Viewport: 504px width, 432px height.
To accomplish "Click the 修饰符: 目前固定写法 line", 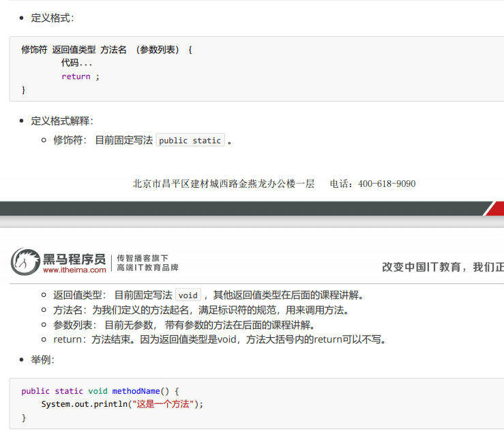I will (x=143, y=141).
